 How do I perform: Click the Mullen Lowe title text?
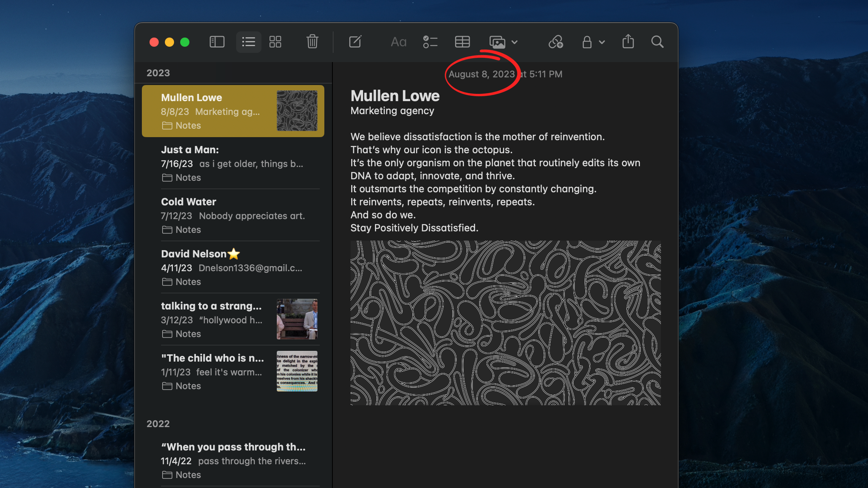pyautogui.click(x=395, y=96)
